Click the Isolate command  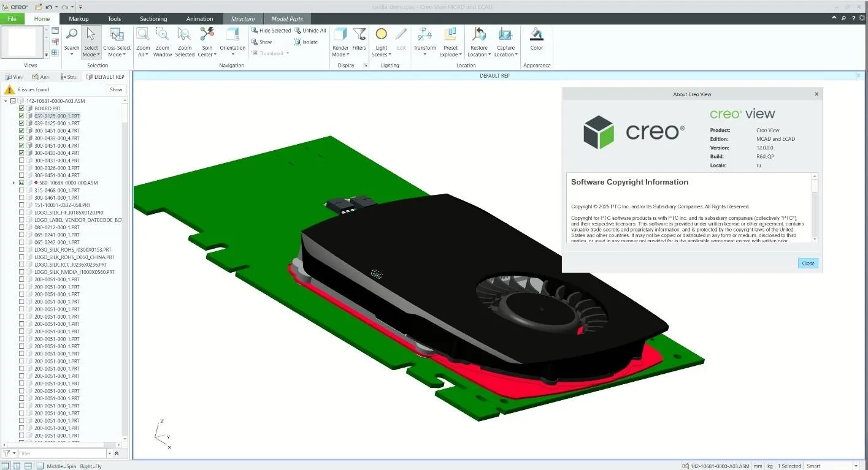306,42
